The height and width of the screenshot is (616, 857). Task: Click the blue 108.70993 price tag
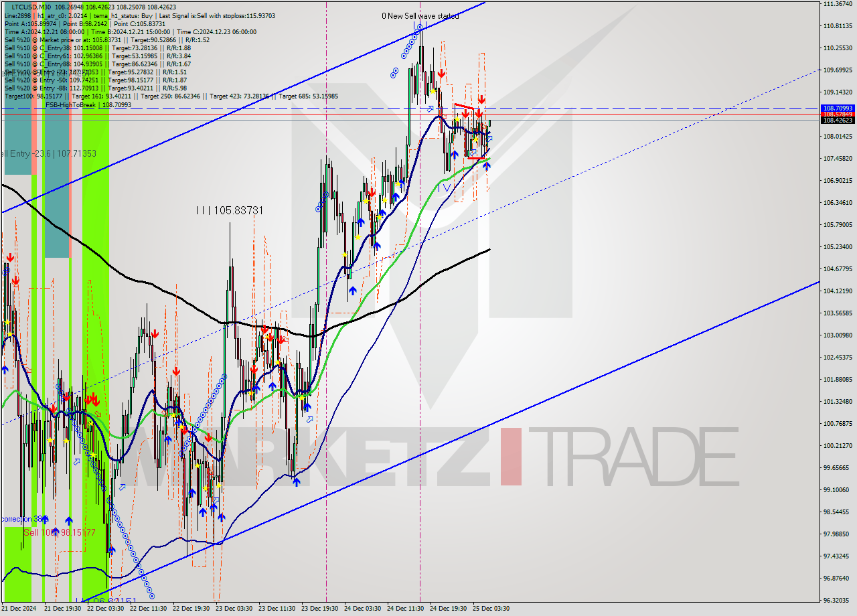coord(838,108)
